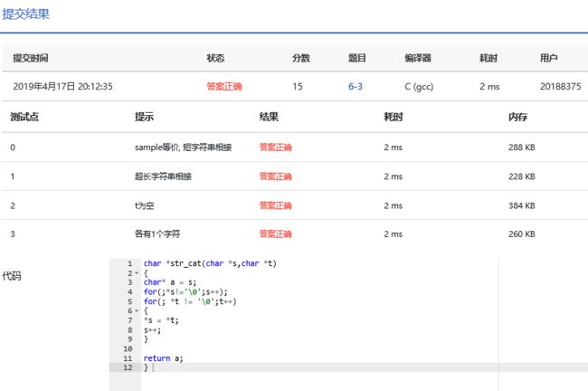
Task: Click the 答案正确 result of test point 3
Action: (275, 234)
